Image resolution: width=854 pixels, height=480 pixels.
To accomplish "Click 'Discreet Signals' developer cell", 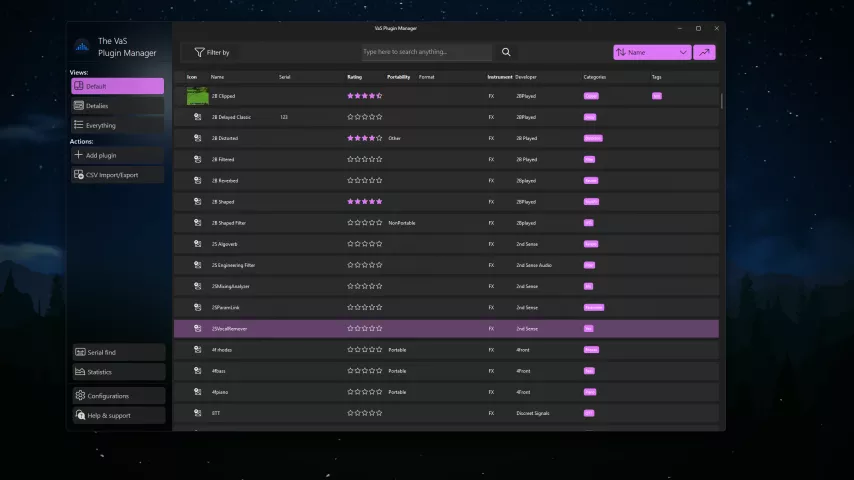I will (x=533, y=413).
